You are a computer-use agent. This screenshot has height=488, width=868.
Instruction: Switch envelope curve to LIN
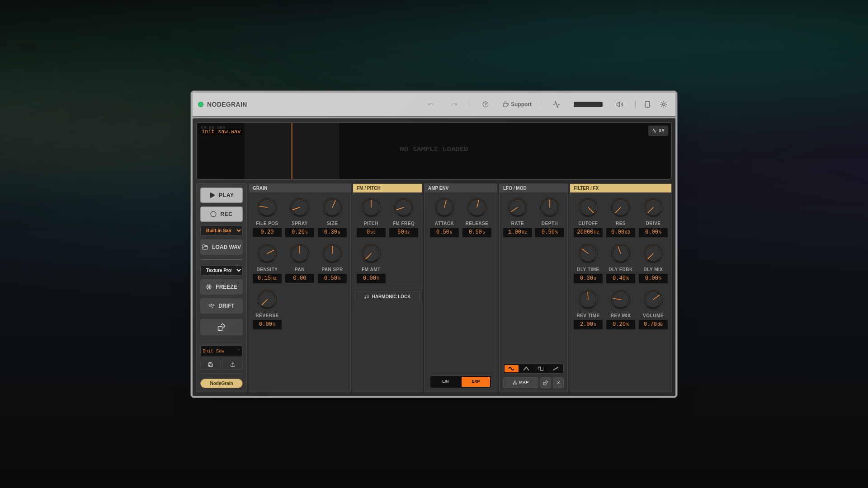(445, 382)
